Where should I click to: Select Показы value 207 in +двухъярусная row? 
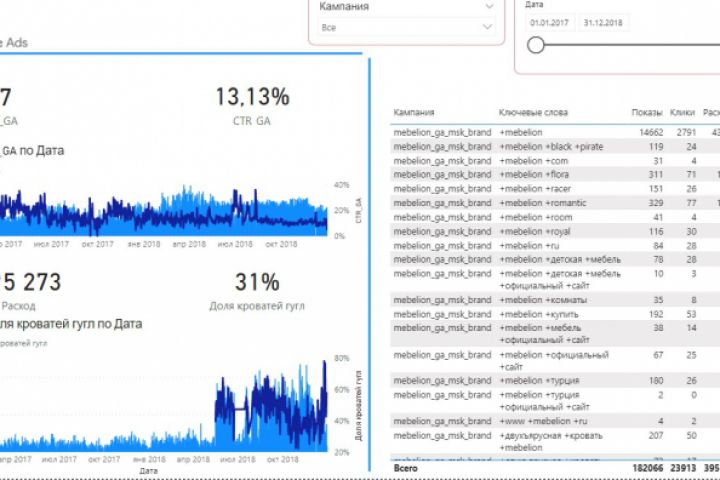pyautogui.click(x=656, y=435)
